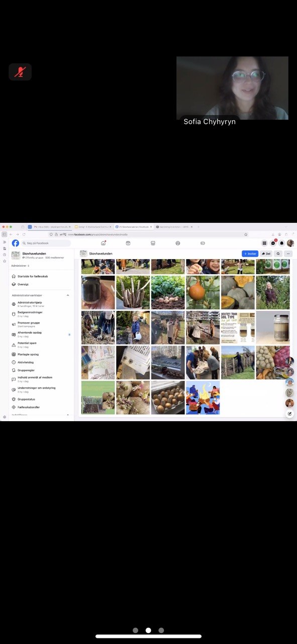Open the Marketplace icon in top navigation
The width and height of the screenshot is (297, 644).
[x=153, y=243]
